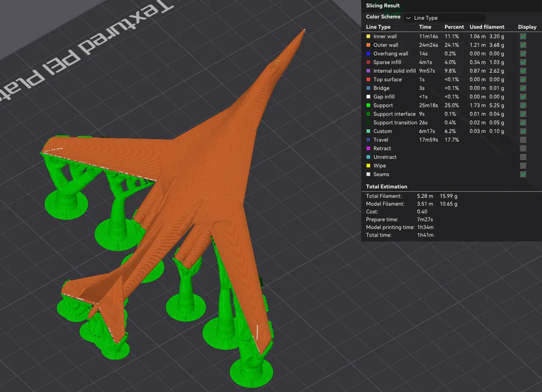This screenshot has width=542, height=392.
Task: Click the yellow Wipe color swatch
Action: coord(368,166)
